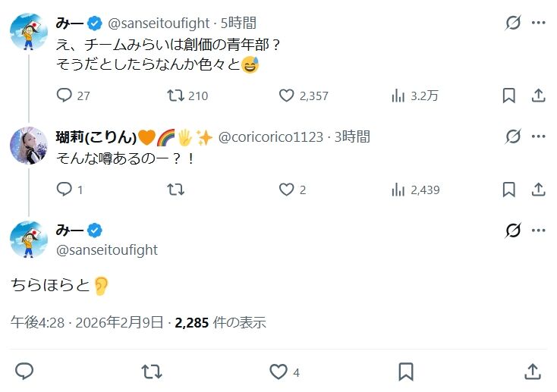The width and height of the screenshot is (557, 392).
Task: Open Grok icon on first tweet
Action: coord(513,23)
